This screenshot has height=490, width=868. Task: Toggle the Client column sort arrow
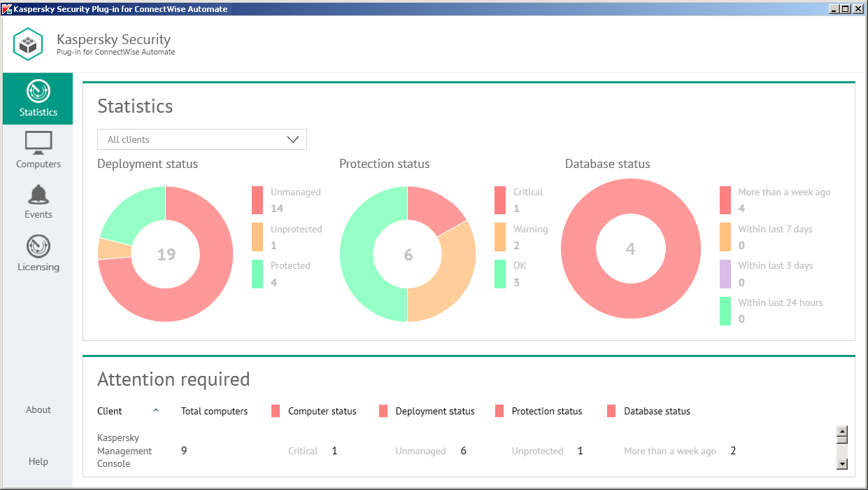155,409
